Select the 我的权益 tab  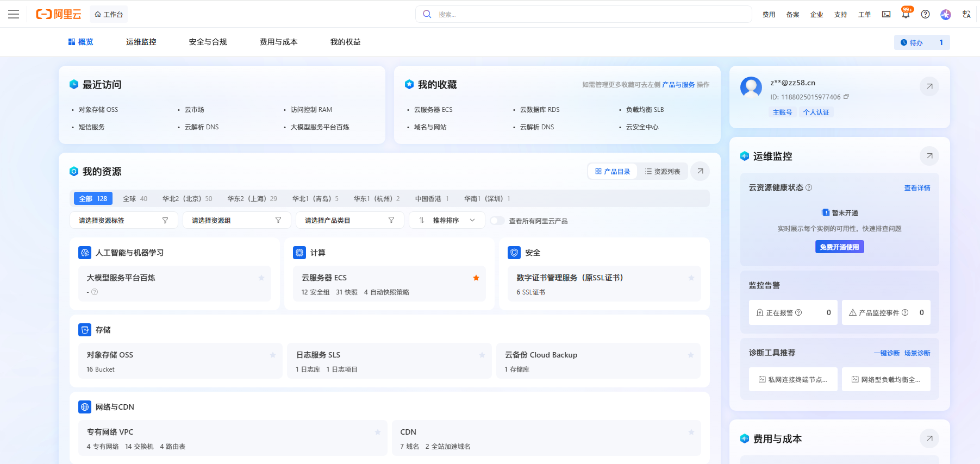[346, 42]
